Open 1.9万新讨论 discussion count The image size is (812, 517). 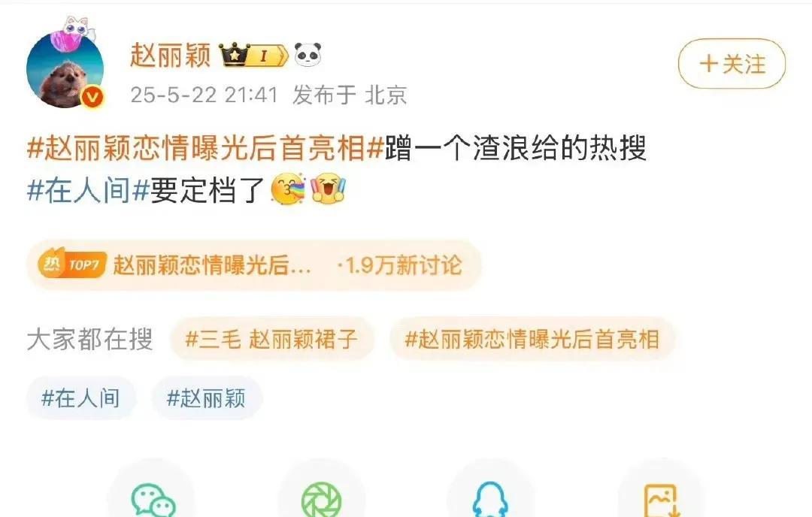tap(399, 265)
